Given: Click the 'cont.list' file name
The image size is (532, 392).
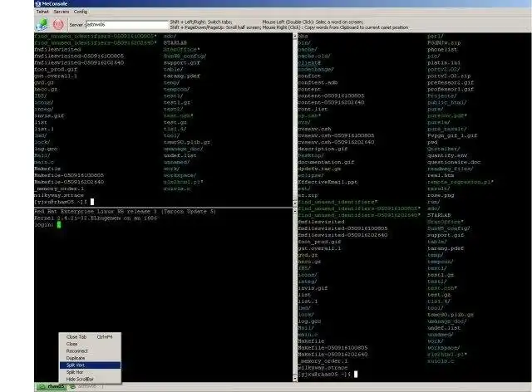Looking at the screenshot, I should (x=313, y=109).
